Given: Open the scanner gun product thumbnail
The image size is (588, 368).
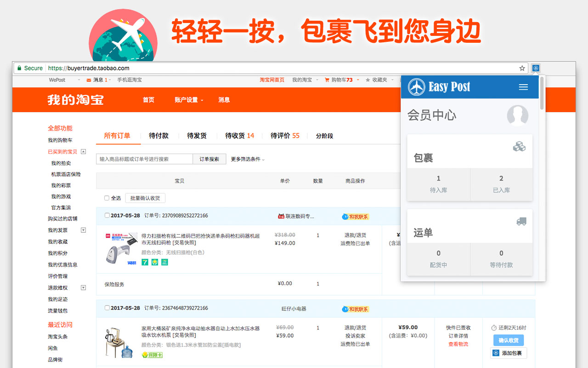Looking at the screenshot, I should [x=121, y=249].
